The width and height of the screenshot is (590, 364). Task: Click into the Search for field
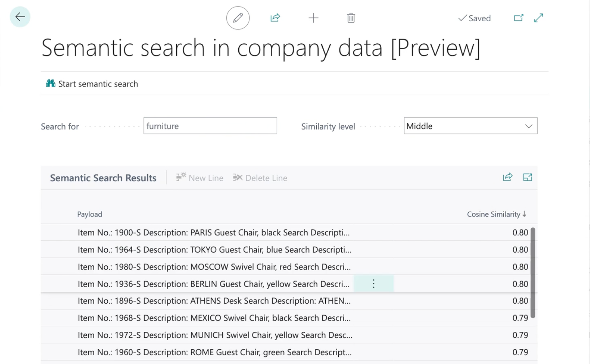pos(210,126)
